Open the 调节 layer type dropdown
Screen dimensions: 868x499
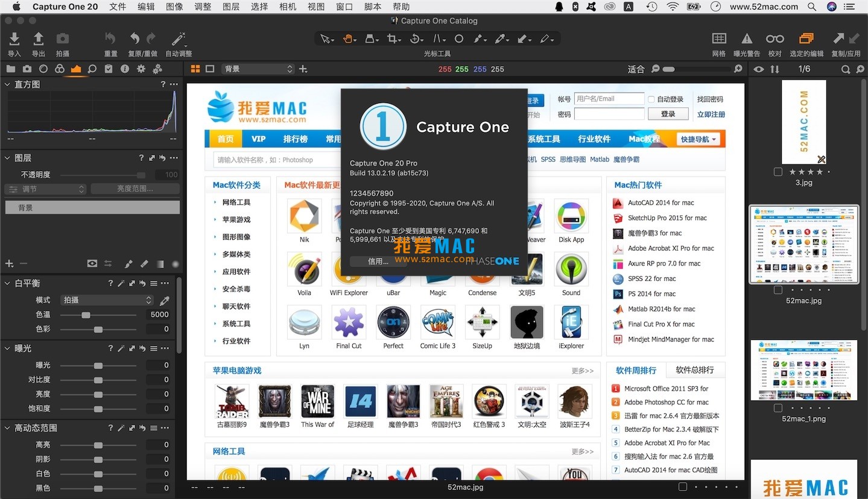[46, 189]
